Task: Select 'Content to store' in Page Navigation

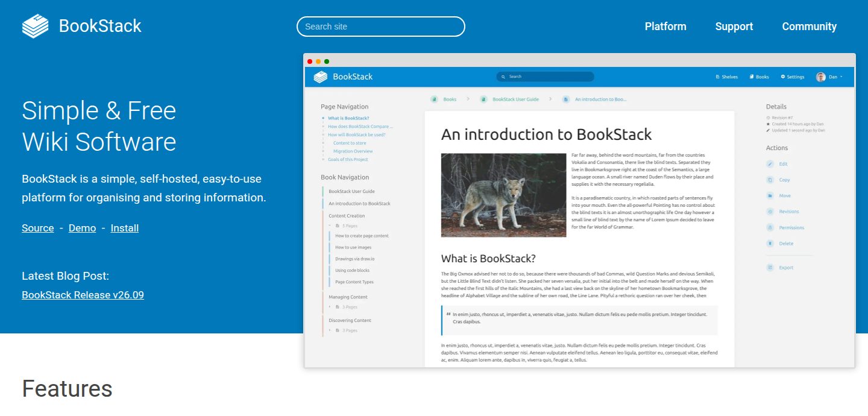Action: 350,143
